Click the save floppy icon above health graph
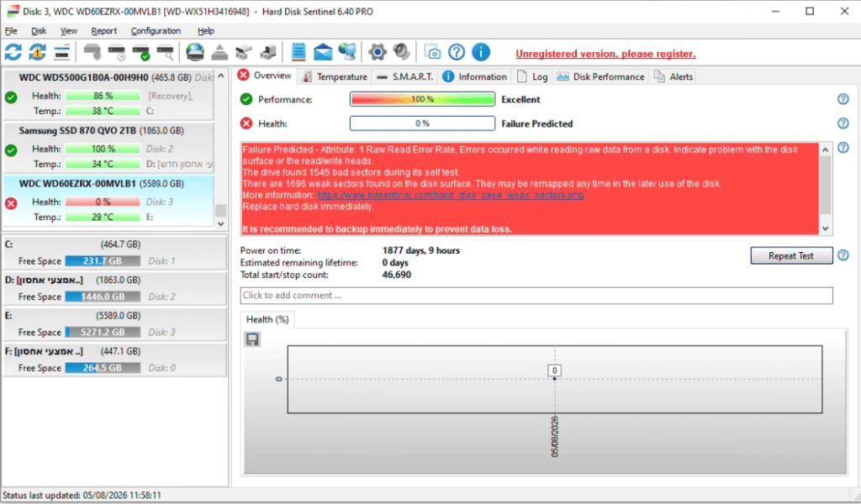 pos(252,339)
